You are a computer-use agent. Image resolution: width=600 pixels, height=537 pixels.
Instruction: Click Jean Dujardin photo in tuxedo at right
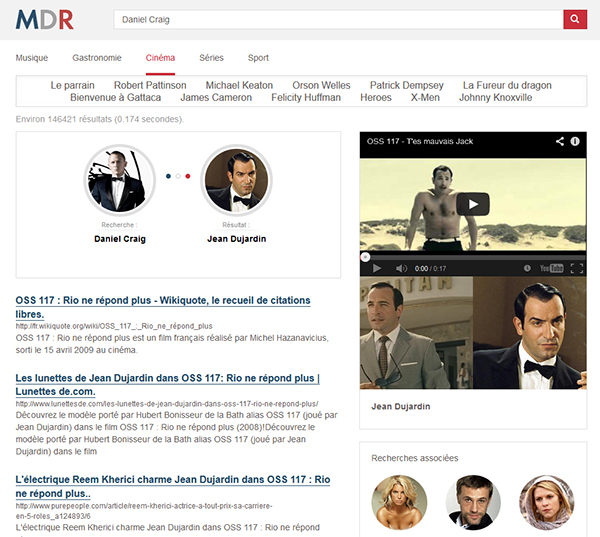[x=530, y=333]
